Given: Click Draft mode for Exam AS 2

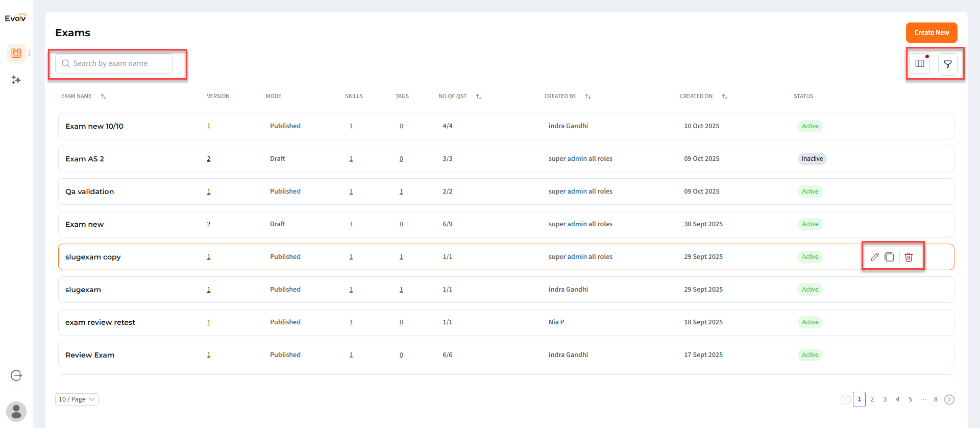Looking at the screenshot, I should click(278, 159).
